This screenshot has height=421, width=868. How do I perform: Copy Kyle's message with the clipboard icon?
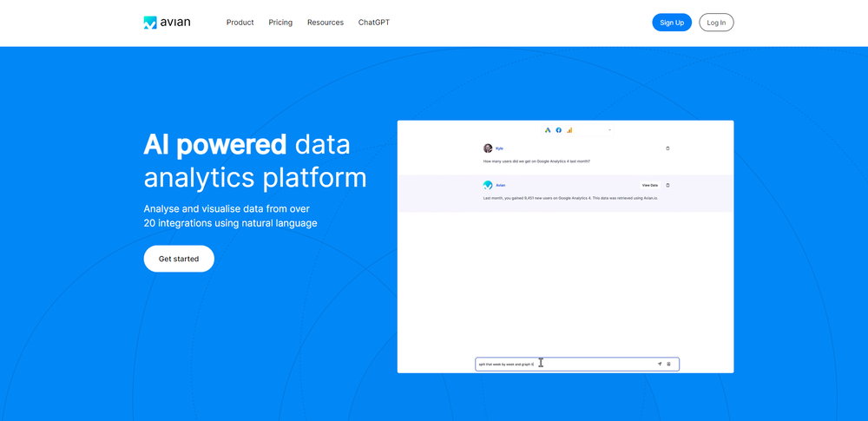click(x=667, y=148)
